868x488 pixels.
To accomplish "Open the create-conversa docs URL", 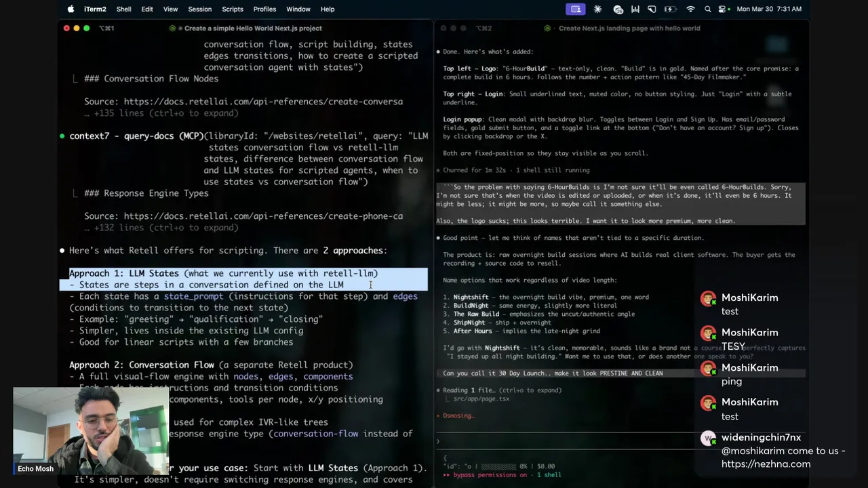I will point(263,102).
